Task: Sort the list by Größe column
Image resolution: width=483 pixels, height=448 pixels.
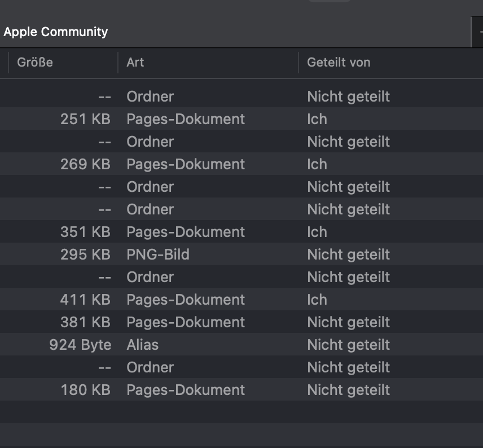Action: [35, 62]
